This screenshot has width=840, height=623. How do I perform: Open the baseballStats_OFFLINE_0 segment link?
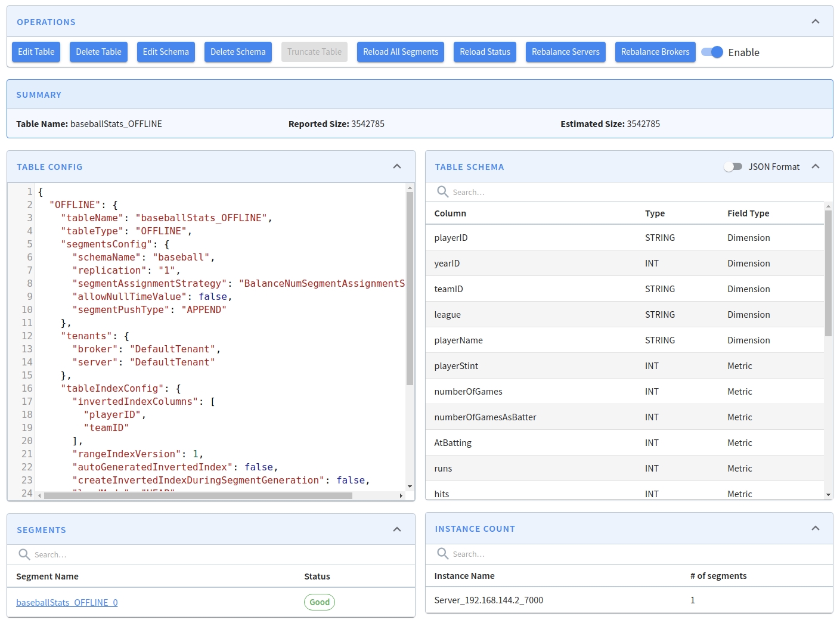click(x=67, y=603)
